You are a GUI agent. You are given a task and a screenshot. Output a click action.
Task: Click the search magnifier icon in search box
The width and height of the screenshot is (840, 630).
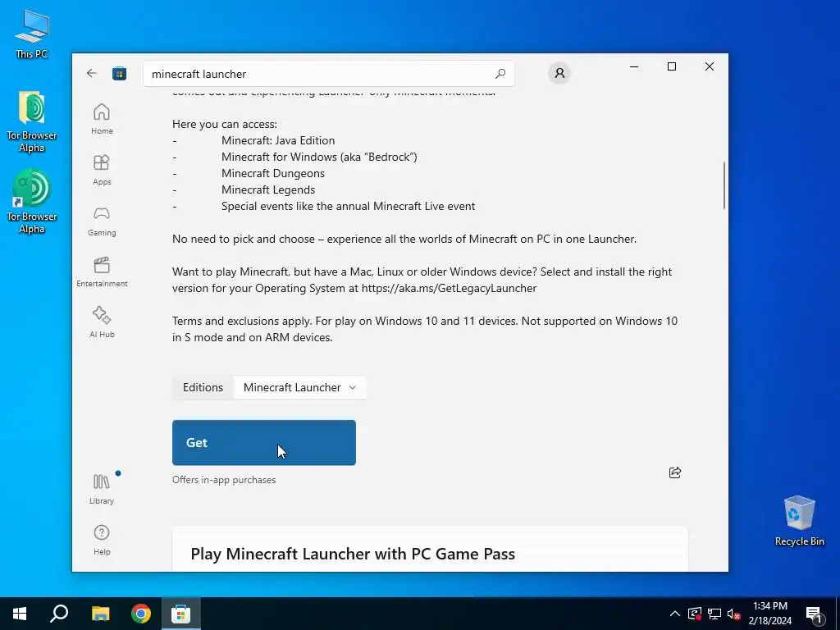click(x=500, y=73)
